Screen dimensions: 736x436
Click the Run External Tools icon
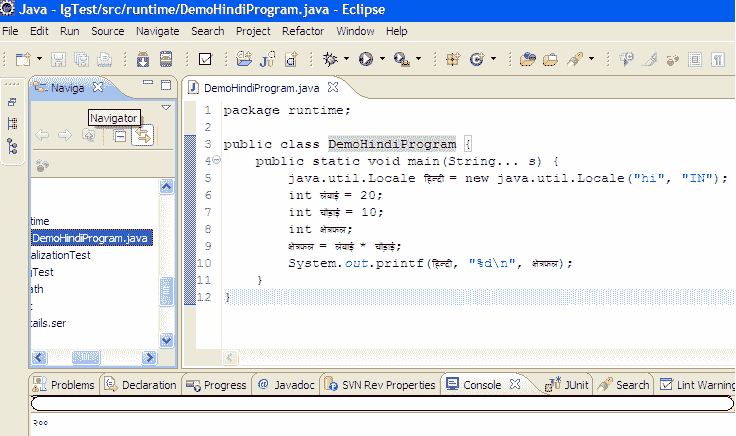click(x=402, y=60)
